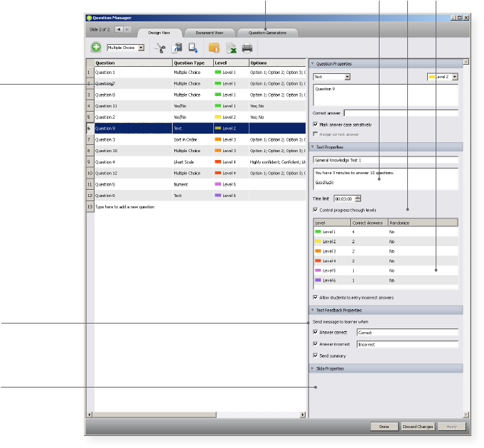
Task: Click the printer icon
Action: (247, 48)
